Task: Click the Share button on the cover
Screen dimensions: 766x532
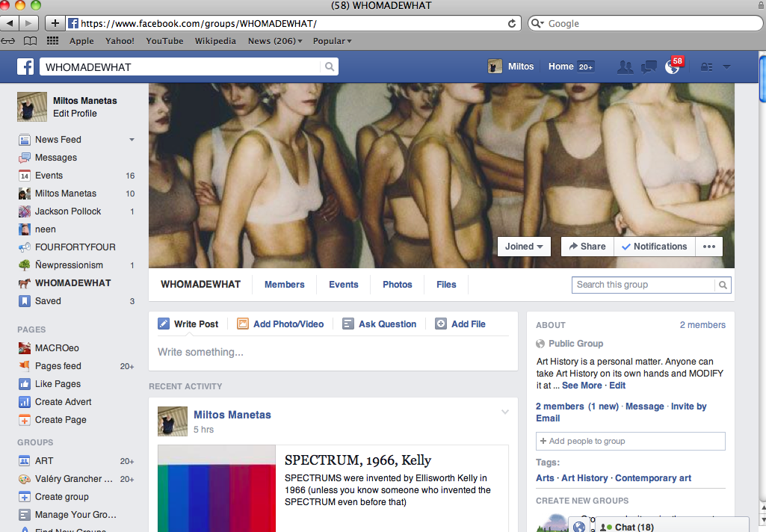Action: click(x=587, y=247)
